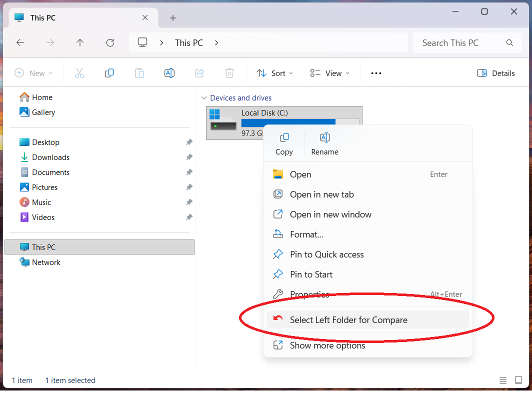Choose Select Left Folder for Compare
This screenshot has height=400, width=532.
[x=368, y=320]
